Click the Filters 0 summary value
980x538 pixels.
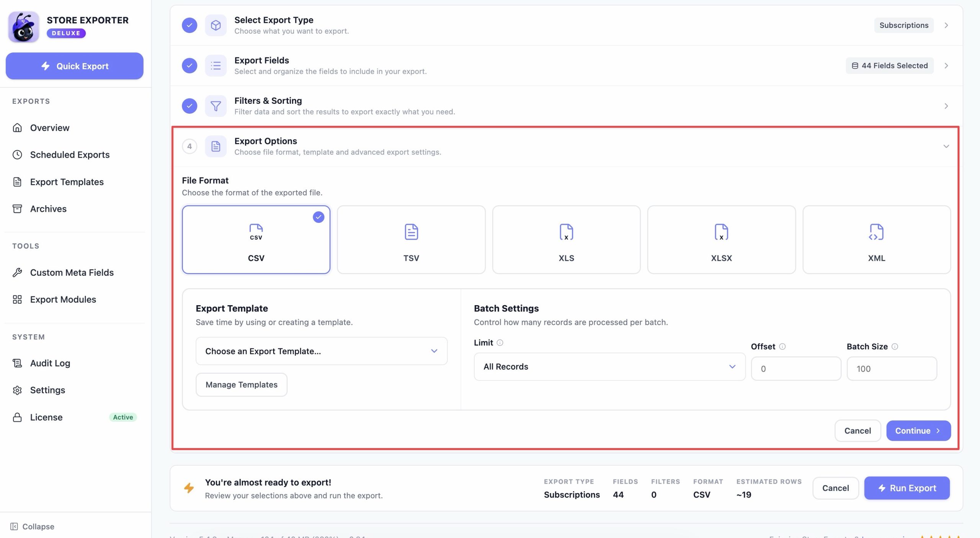654,495
